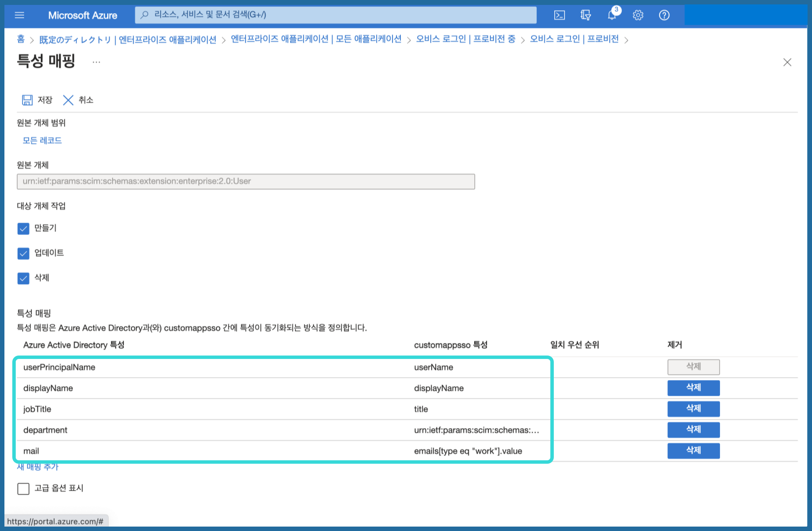
Task: Open the mail mapping entry
Action: click(x=31, y=451)
